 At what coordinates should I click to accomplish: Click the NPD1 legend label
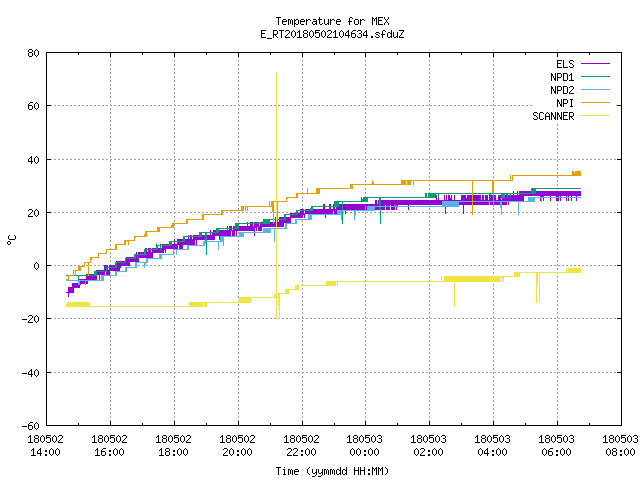[562, 77]
